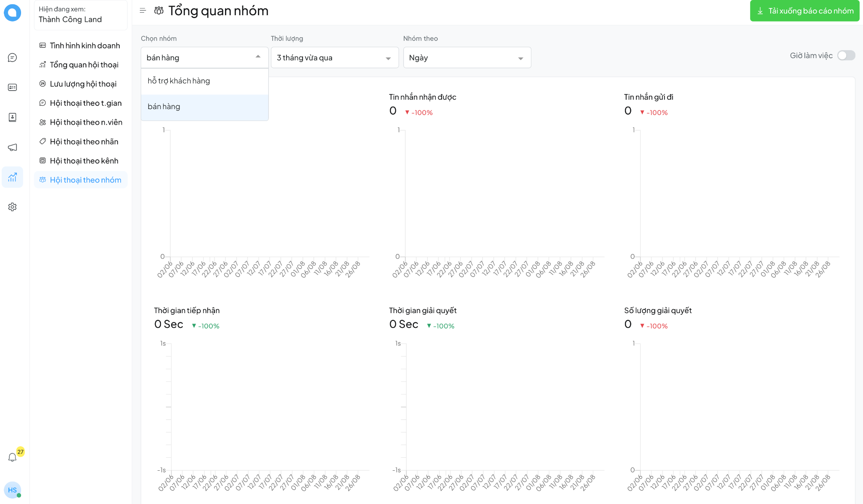Toggle the Giờ làm việc switch
The width and height of the screenshot is (863, 504).
tap(846, 55)
